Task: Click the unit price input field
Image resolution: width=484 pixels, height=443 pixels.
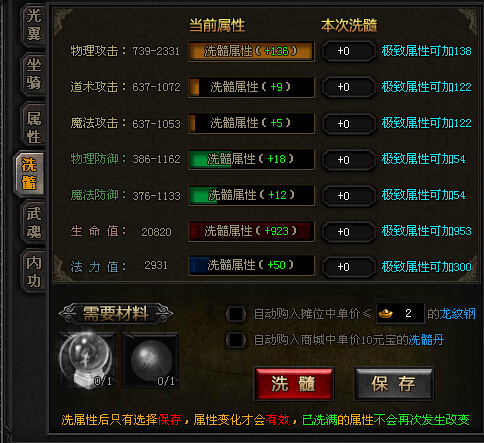Action: click(x=401, y=313)
